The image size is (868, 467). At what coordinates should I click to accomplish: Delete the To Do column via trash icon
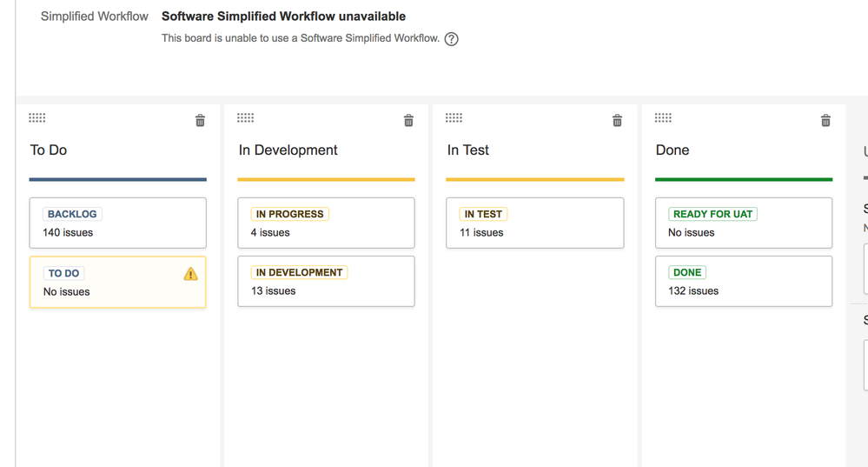coord(200,121)
